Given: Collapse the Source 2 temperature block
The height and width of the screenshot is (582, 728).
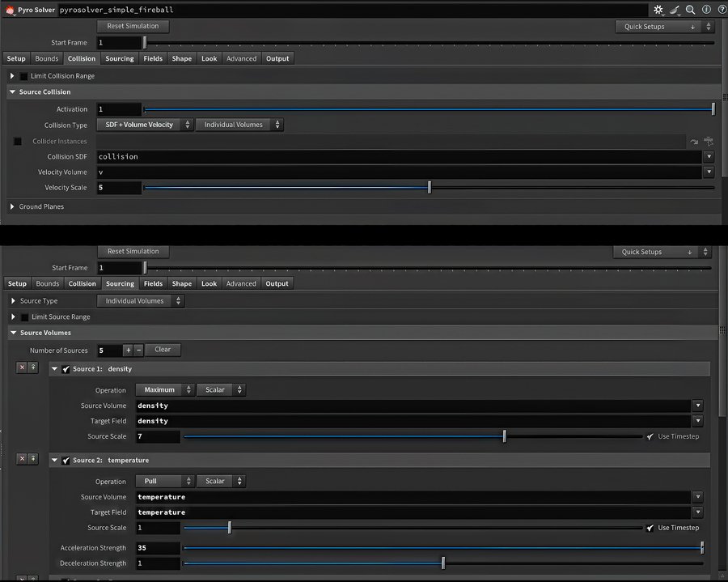Looking at the screenshot, I should pyautogui.click(x=55, y=461).
